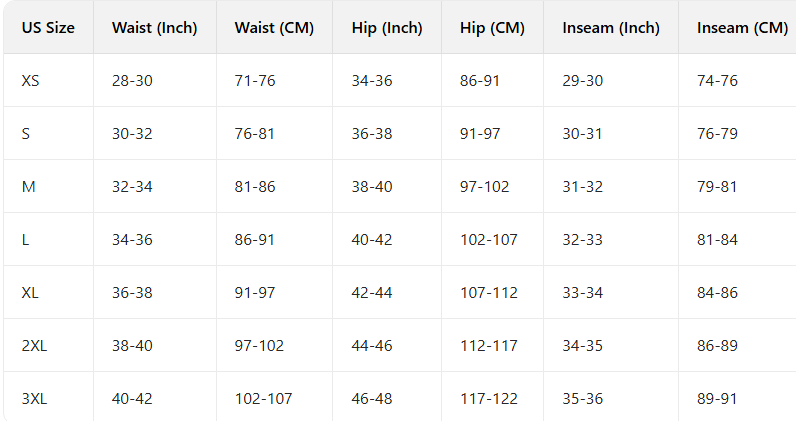Select the Inseam (CM) header cell
Viewport: 796px width, 421px height.
tap(742, 28)
